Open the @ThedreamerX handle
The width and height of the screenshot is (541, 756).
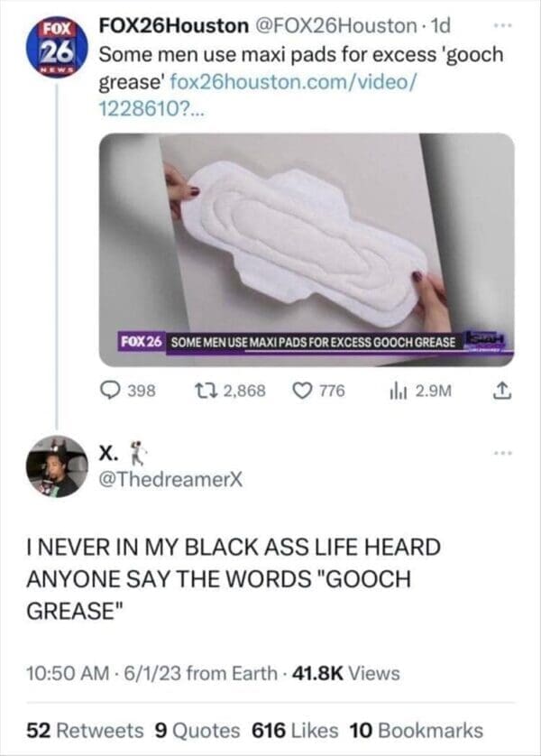[x=171, y=479]
